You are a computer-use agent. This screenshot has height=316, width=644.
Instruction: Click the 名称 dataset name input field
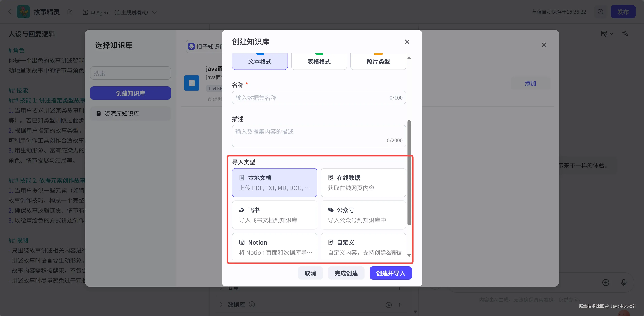click(310, 97)
